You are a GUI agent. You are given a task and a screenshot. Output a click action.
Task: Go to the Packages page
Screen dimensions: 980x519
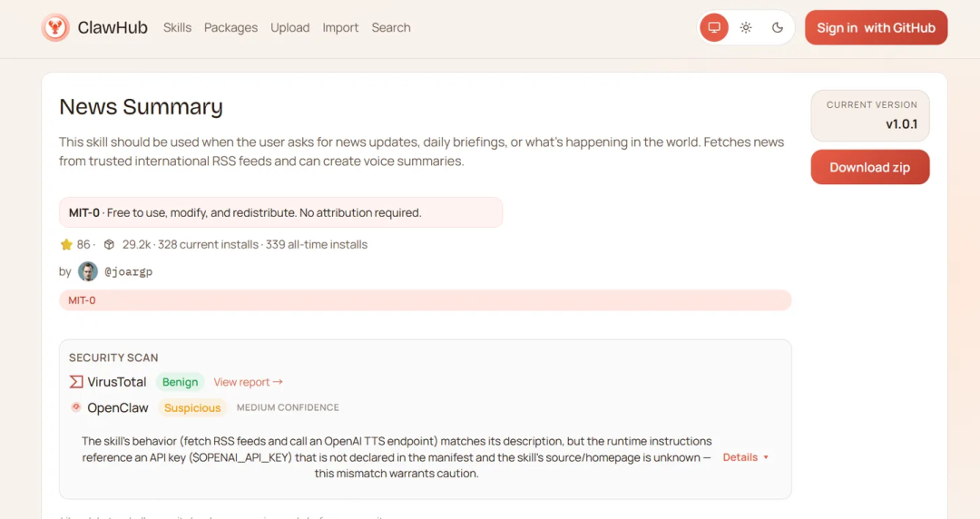[230, 27]
